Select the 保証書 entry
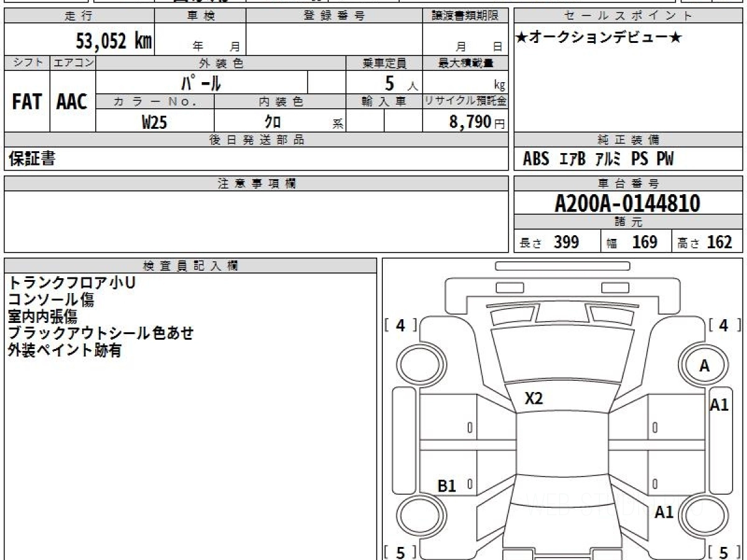The width and height of the screenshot is (747, 560). point(32,159)
